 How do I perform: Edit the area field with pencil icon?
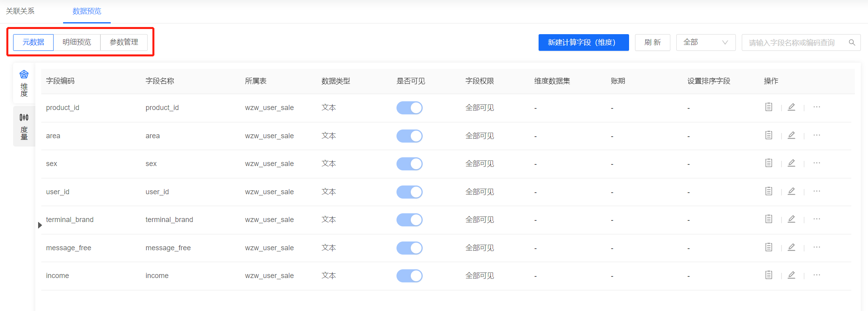coord(791,135)
